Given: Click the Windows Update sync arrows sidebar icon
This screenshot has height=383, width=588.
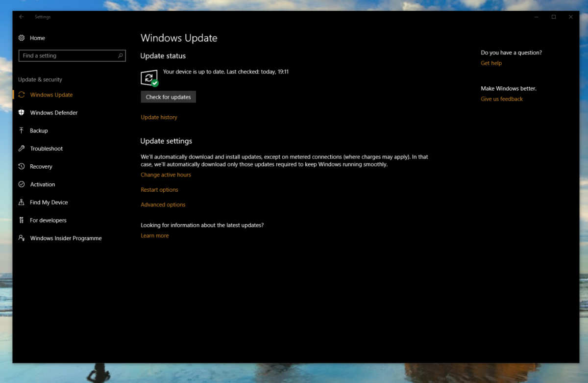Looking at the screenshot, I should [x=22, y=95].
